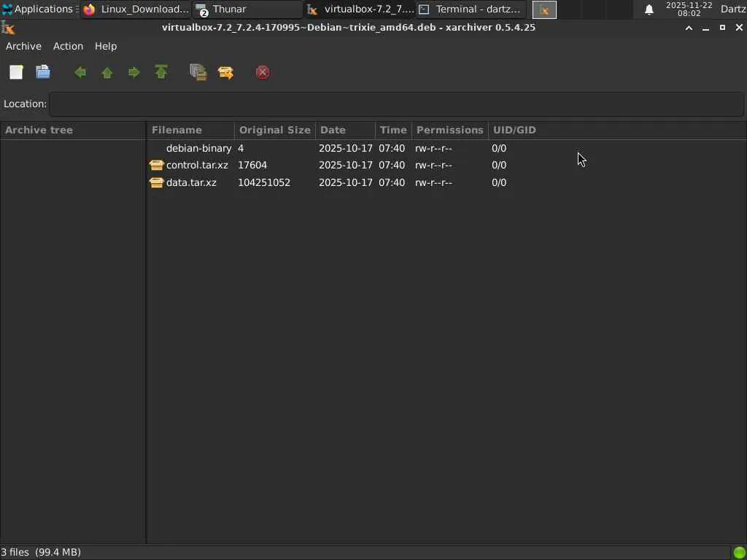Sort by the Time column header

(393, 130)
